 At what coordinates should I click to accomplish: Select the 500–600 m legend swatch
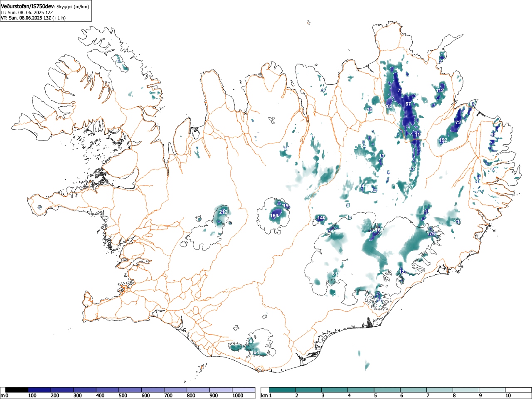coord(130,390)
